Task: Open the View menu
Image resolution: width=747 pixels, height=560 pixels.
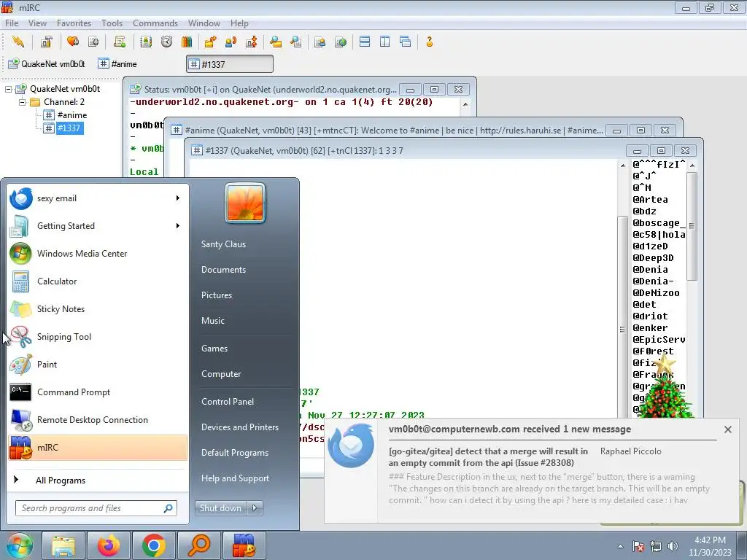Action: coord(37,23)
